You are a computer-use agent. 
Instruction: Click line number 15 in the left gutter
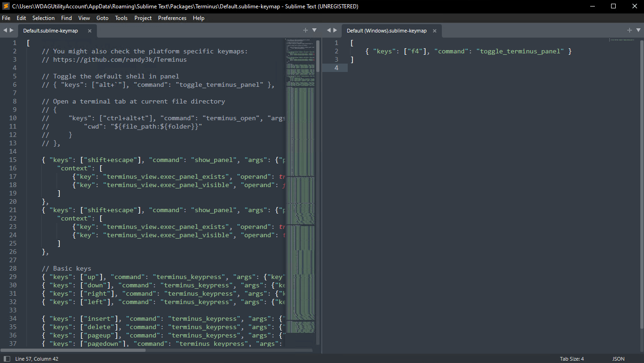[x=13, y=160]
